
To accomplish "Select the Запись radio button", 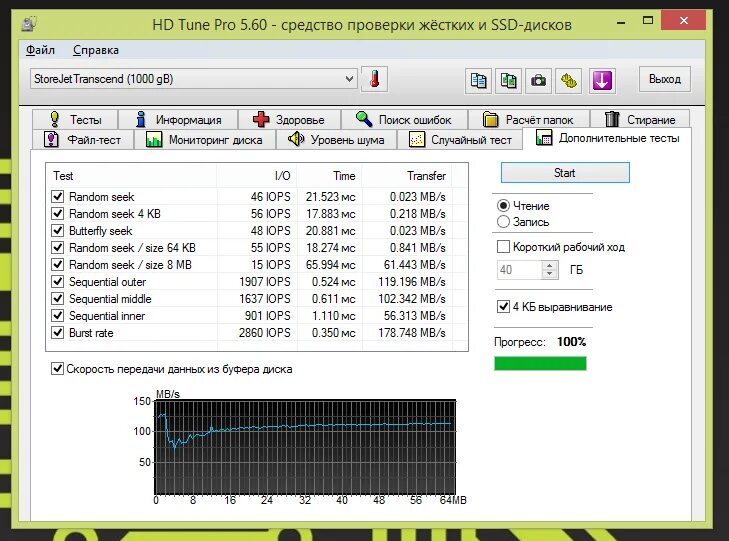I will click(503, 222).
